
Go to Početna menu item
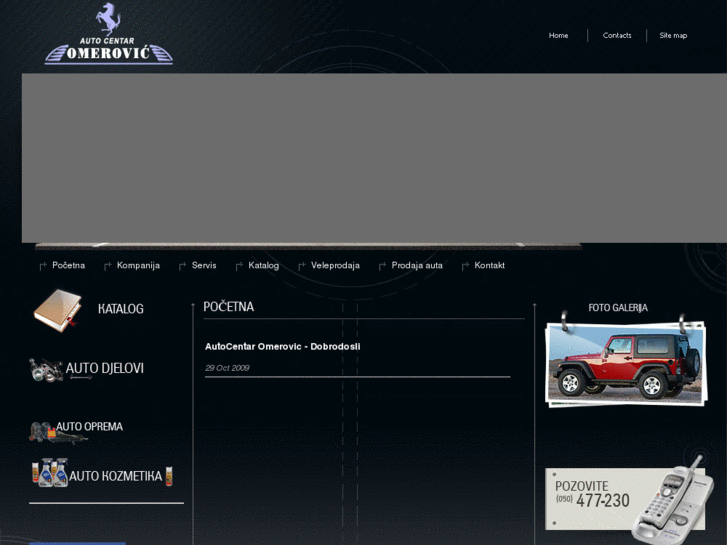click(x=69, y=265)
